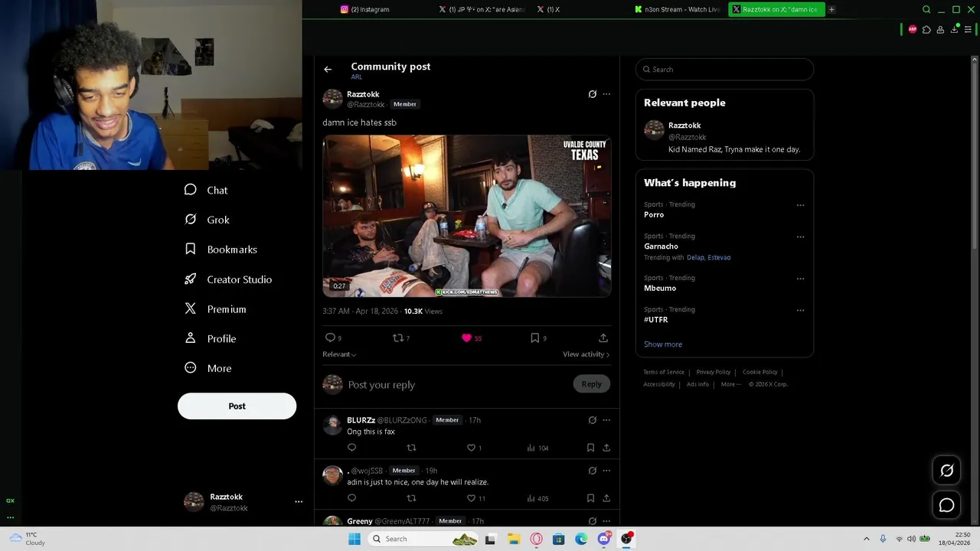Screen dimensions: 980x551
Task: Open account menu dots beside Razztokk
Action: point(299,502)
